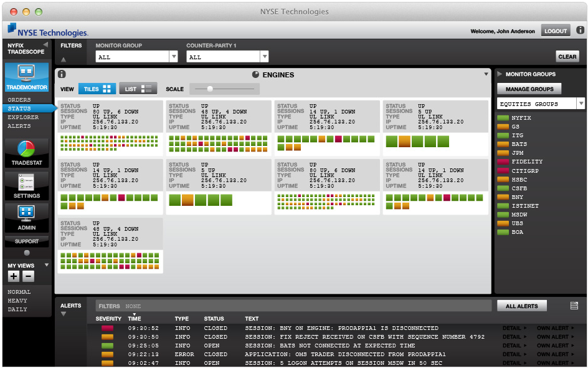Click the info icon beside Logout
Screen dimensions: 588x368
click(x=580, y=30)
